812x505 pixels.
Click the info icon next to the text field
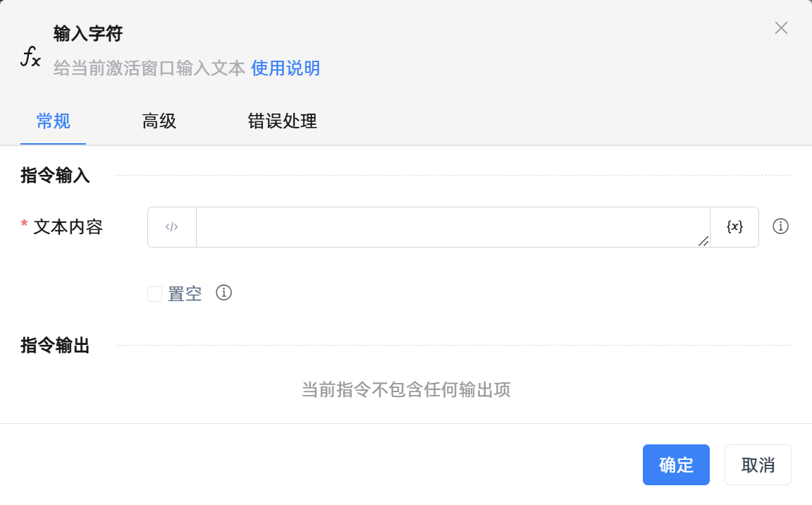click(781, 226)
